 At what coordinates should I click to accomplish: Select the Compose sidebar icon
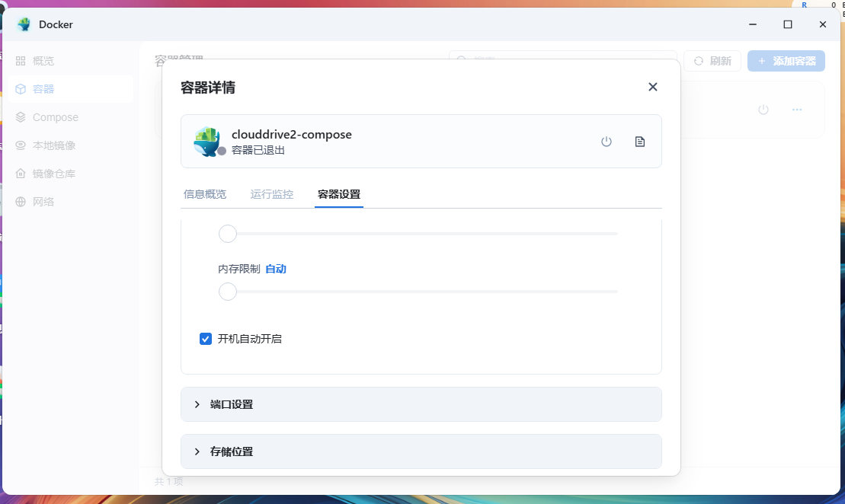coord(21,117)
